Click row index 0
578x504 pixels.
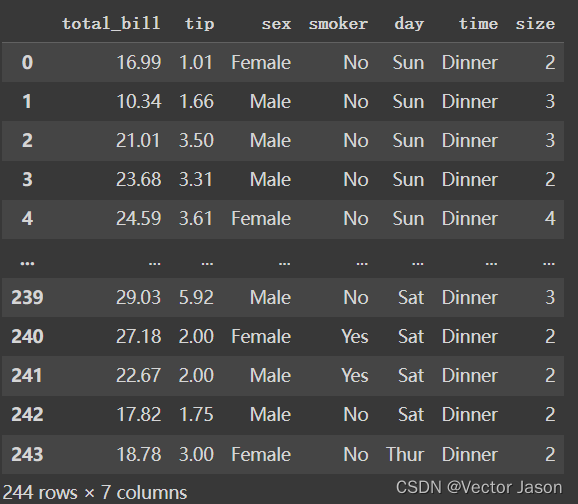coord(27,62)
